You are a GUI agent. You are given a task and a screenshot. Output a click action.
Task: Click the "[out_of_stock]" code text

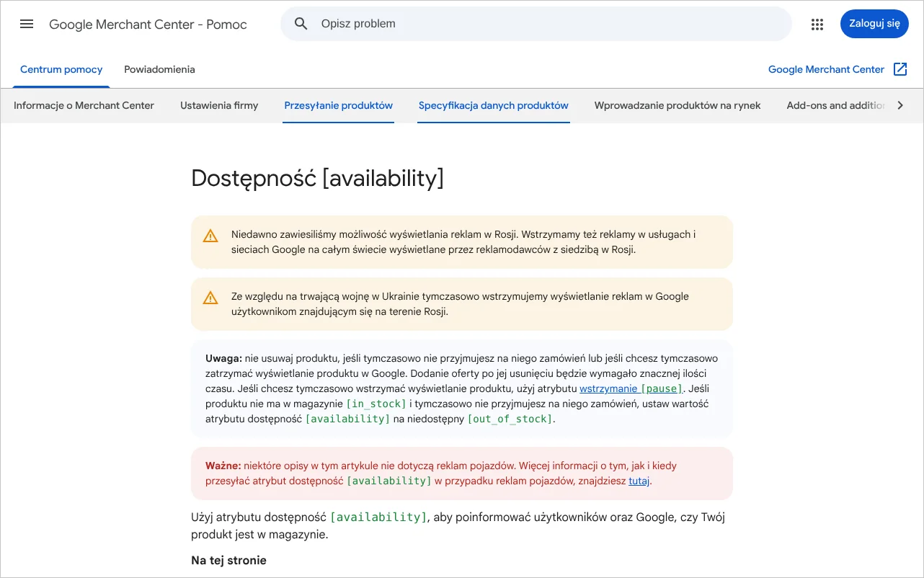510,419
